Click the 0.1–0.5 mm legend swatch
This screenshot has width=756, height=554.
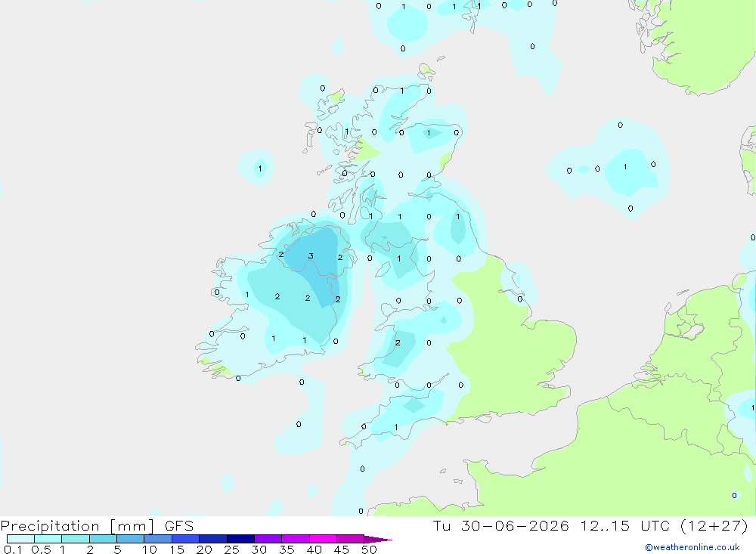[x=20, y=539]
